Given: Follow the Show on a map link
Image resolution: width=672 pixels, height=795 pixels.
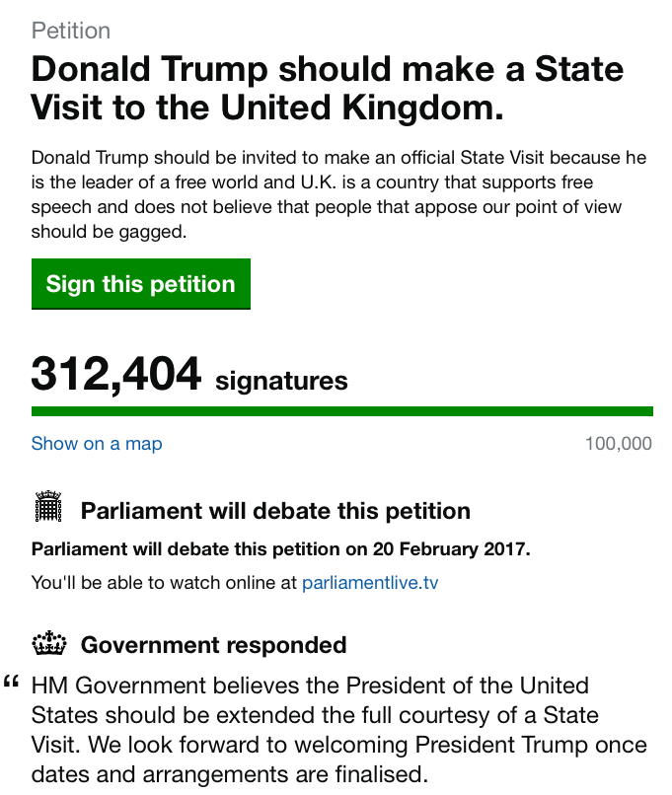Looking at the screenshot, I should [96, 444].
